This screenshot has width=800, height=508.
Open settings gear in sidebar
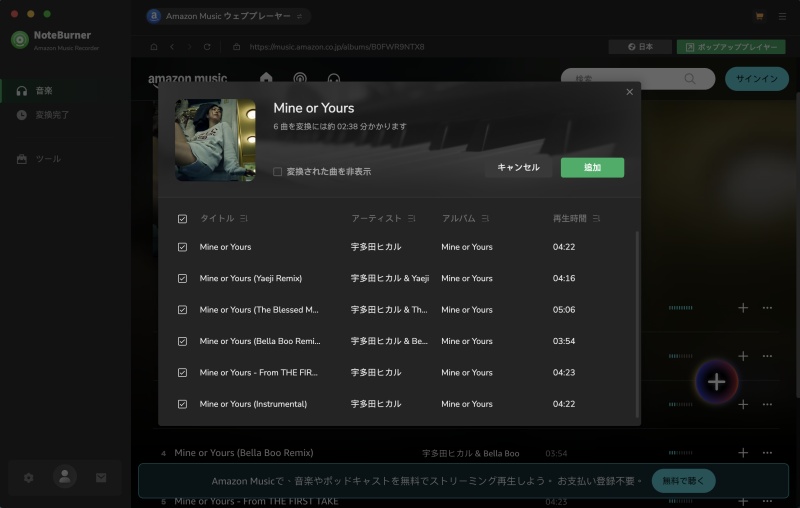[29, 477]
